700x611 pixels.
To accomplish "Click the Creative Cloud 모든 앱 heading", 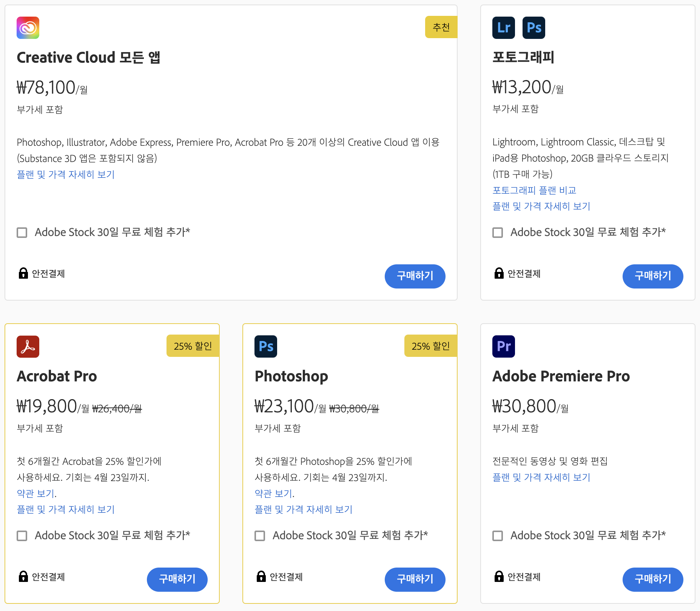I will (x=89, y=57).
